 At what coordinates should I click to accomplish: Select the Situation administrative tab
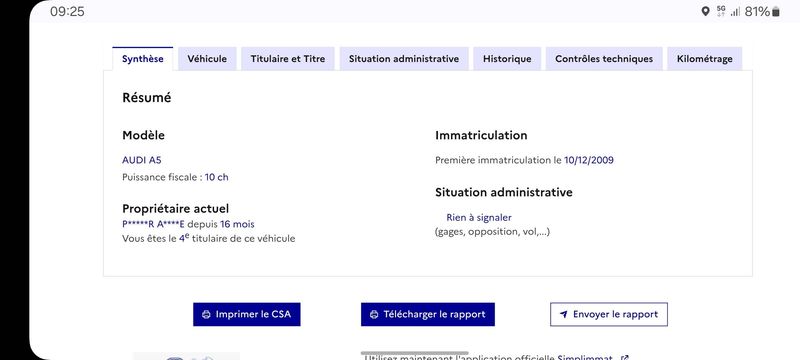(404, 59)
